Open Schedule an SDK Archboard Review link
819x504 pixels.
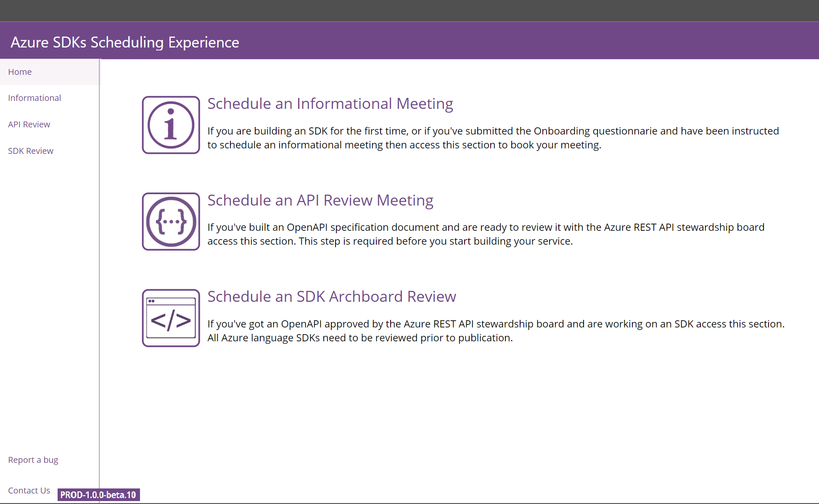click(x=332, y=296)
